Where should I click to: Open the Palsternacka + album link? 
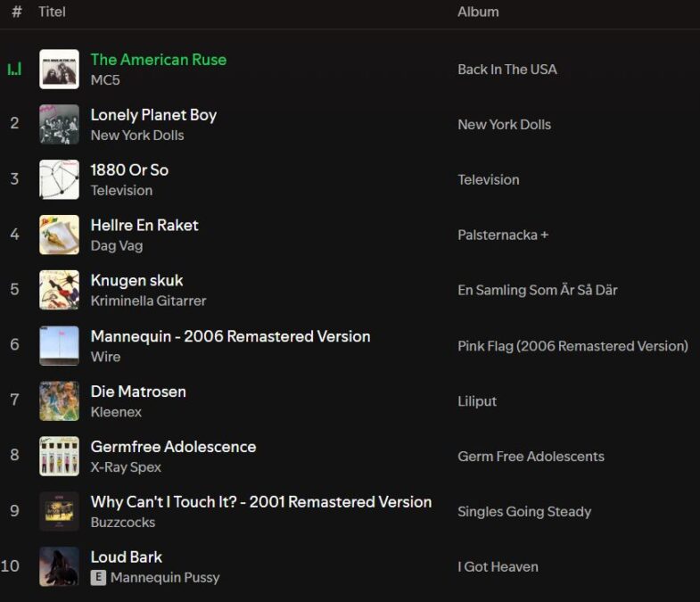[x=503, y=235]
